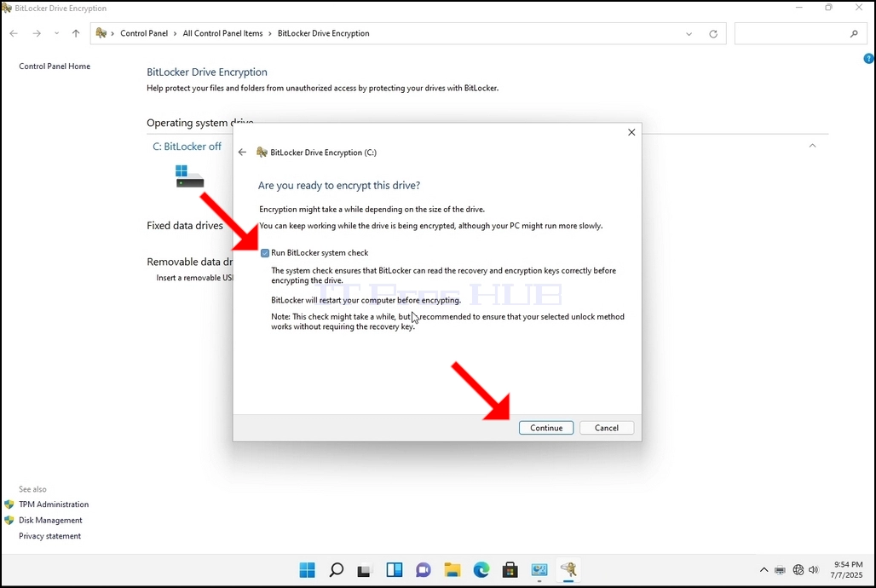This screenshot has width=876, height=588.
Task: Click the Control Panel search box
Action: (799, 33)
